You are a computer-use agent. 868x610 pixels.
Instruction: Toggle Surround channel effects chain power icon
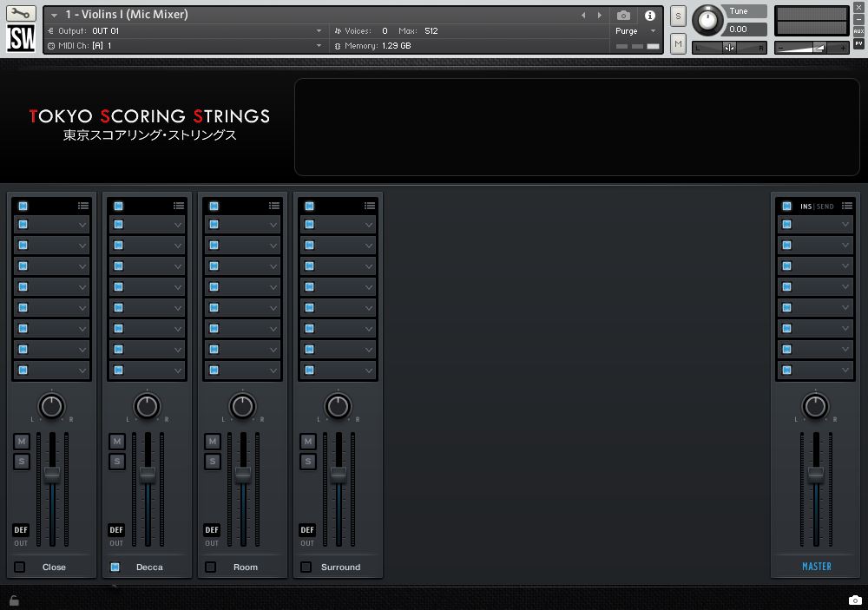click(x=310, y=206)
